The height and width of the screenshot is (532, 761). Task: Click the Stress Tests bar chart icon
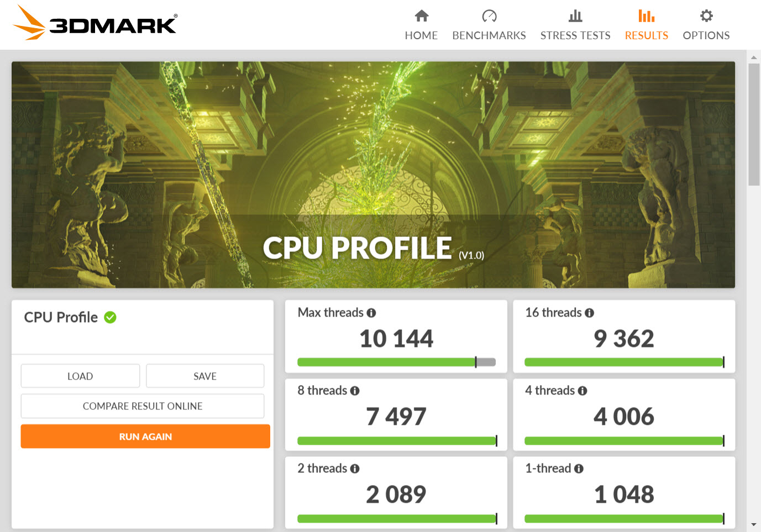tap(575, 15)
